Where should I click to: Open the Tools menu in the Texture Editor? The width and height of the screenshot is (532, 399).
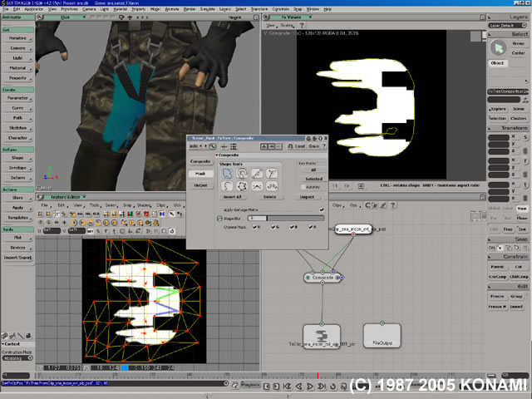[x=94, y=205]
